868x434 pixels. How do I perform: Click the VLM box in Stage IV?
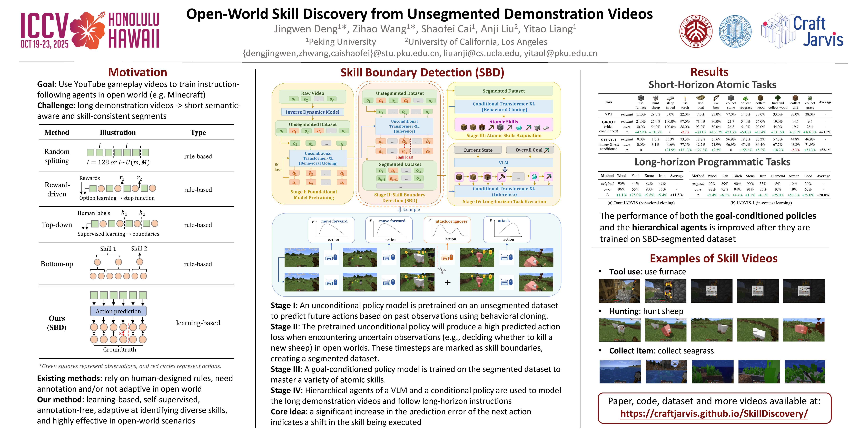point(503,162)
